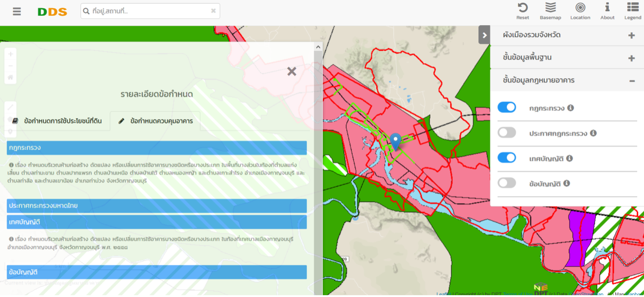644x297 pixels.
Task: Expand the ชั้นข้อมูลพื้นฐาน section
Action: (x=631, y=58)
